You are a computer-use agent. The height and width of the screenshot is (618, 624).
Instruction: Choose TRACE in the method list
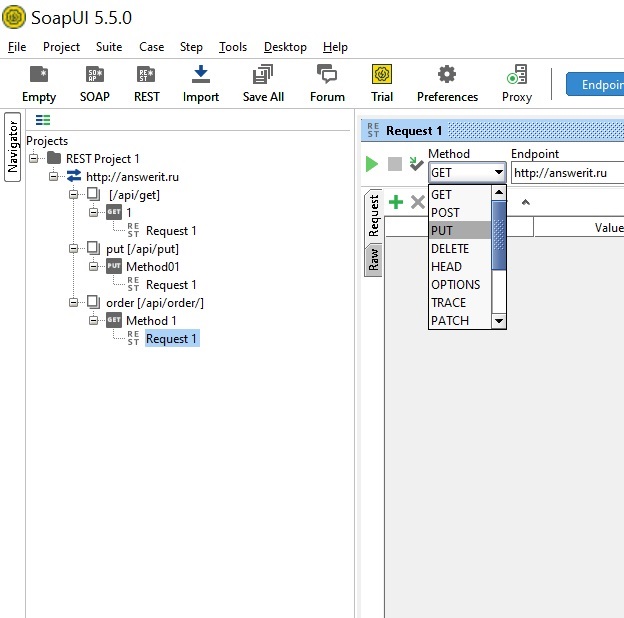pos(460,302)
